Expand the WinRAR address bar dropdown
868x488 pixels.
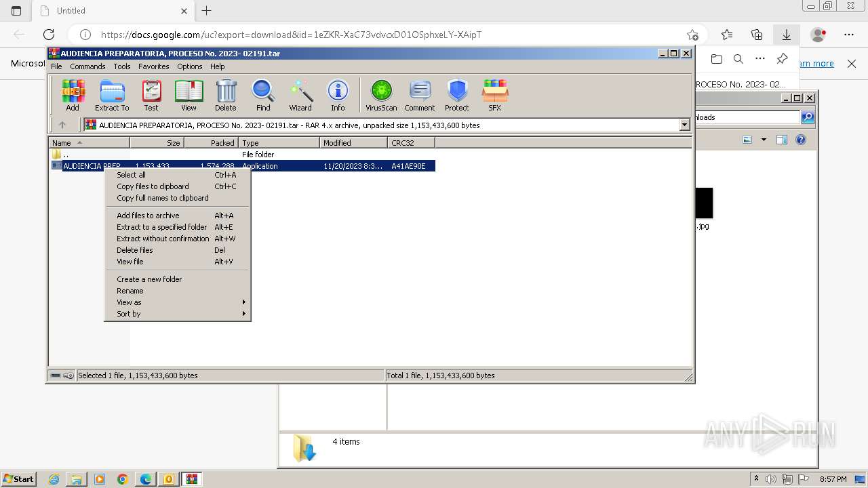[684, 125]
